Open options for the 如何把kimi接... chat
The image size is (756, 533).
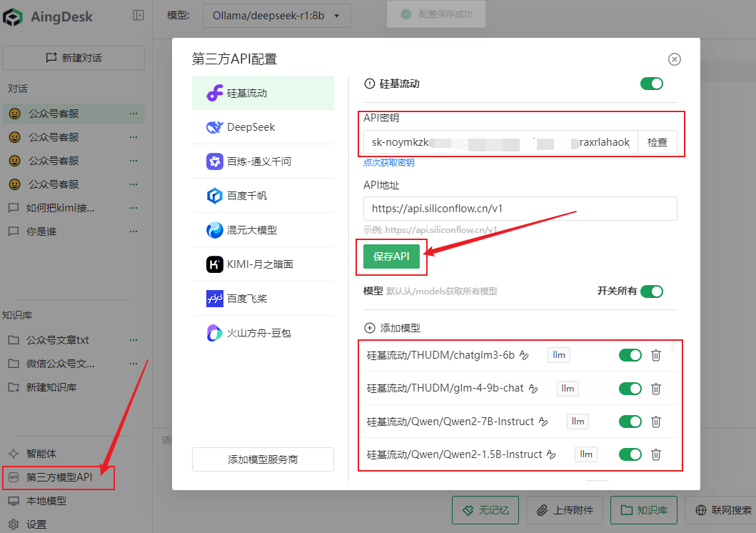[x=133, y=208]
